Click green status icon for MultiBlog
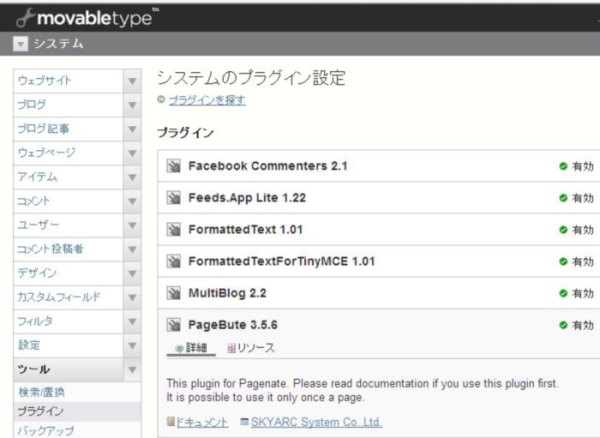 [x=563, y=293]
